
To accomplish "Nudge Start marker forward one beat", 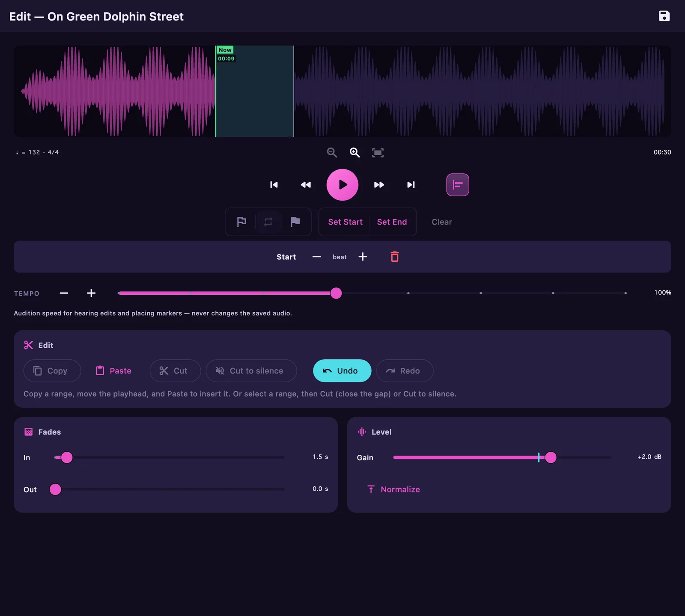I will [363, 257].
